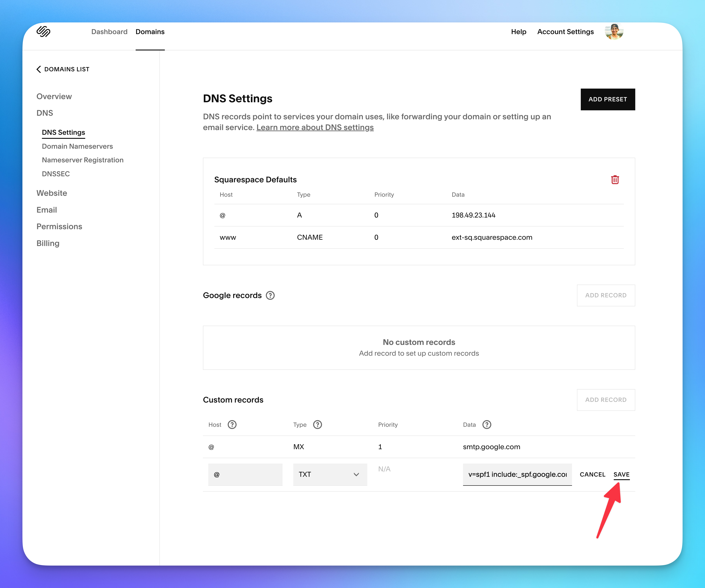Open the Website sidebar section
Screen dimensions: 705x588
52,193
